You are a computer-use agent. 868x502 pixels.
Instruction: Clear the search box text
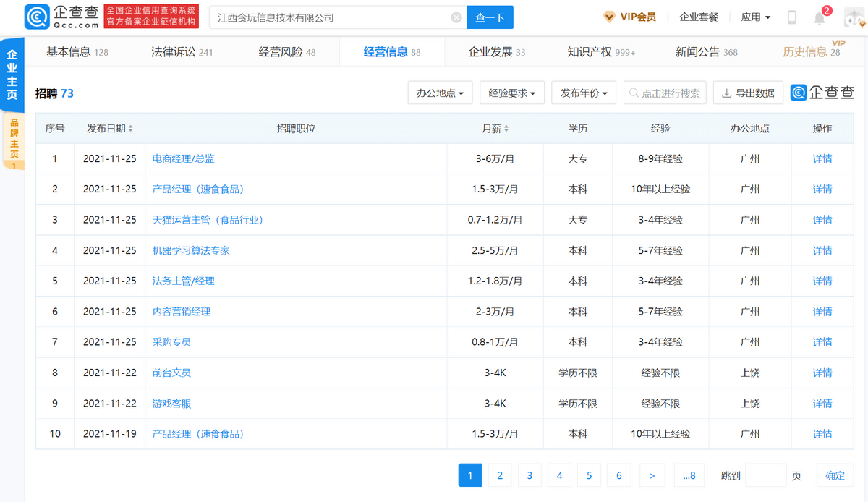[456, 17]
